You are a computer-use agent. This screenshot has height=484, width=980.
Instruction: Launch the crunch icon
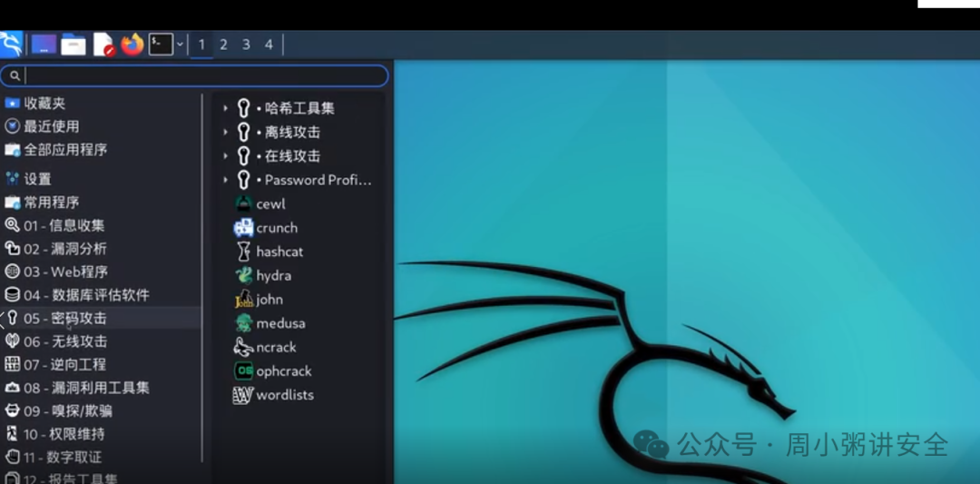click(x=243, y=228)
